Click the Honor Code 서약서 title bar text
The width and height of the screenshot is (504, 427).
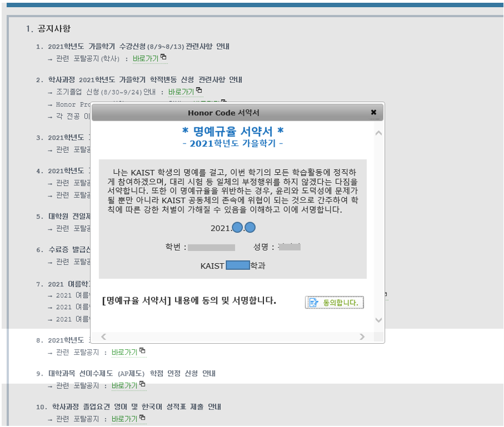tap(224, 113)
